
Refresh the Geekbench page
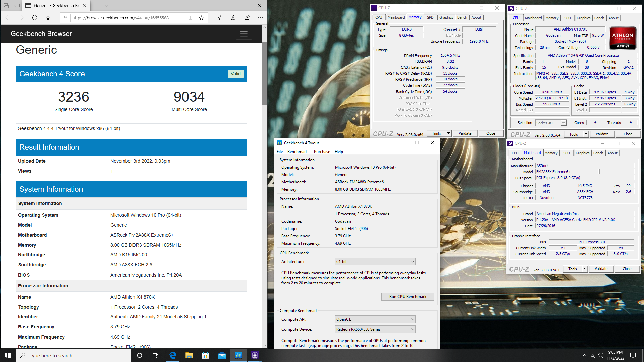coord(35,18)
